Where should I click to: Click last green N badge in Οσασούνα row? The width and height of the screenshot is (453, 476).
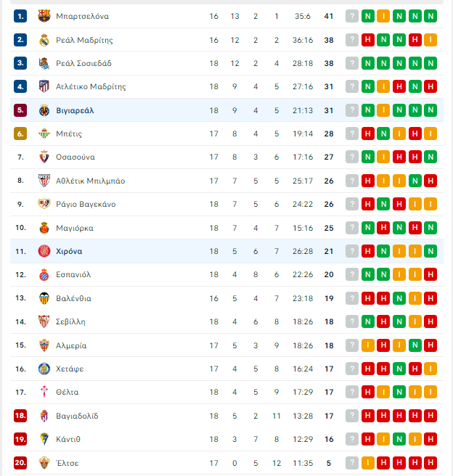tap(430, 157)
